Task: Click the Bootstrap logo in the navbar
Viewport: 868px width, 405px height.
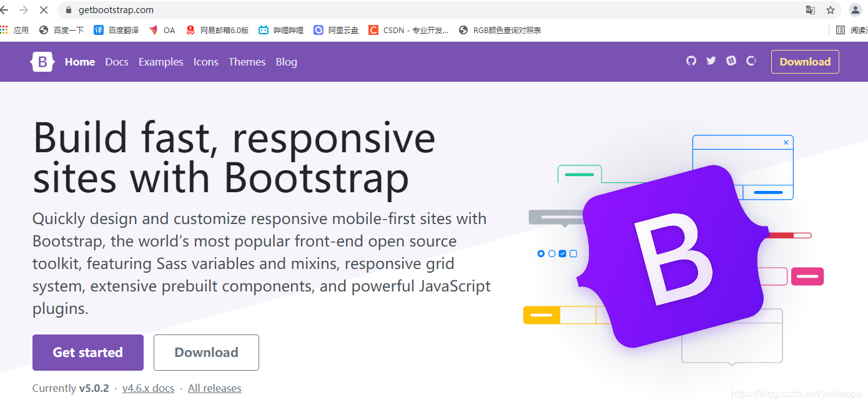Action: point(42,62)
